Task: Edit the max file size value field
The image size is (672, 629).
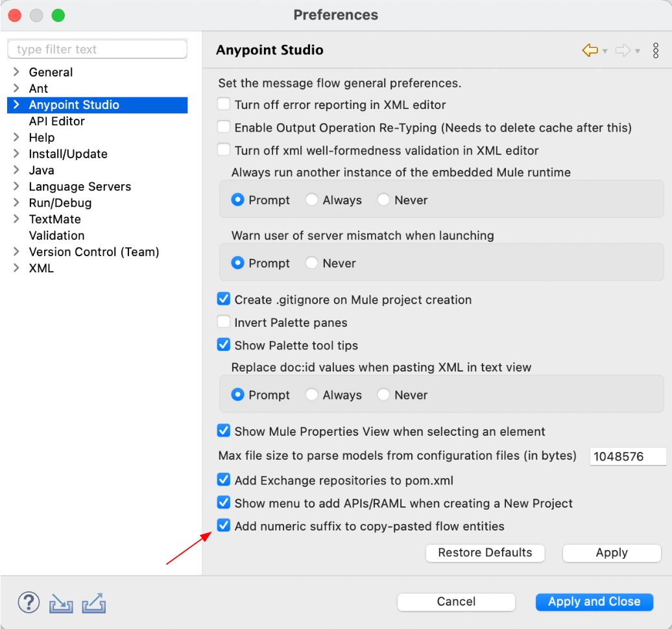Action: click(x=627, y=457)
